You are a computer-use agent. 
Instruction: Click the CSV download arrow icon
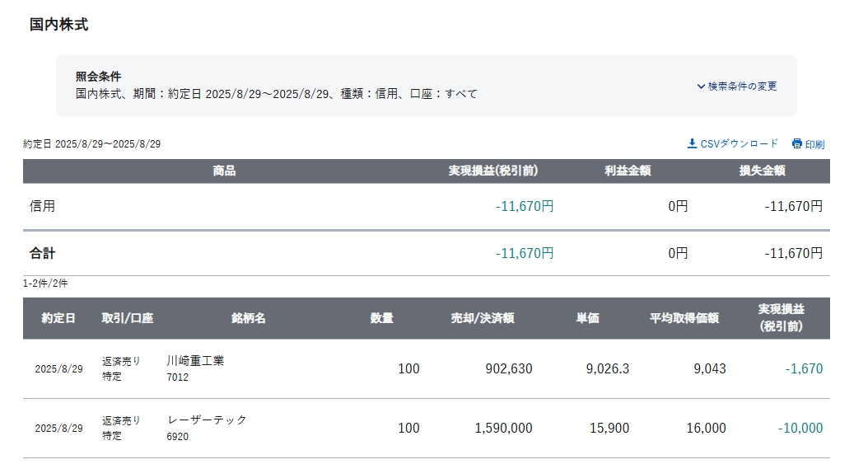pos(692,144)
